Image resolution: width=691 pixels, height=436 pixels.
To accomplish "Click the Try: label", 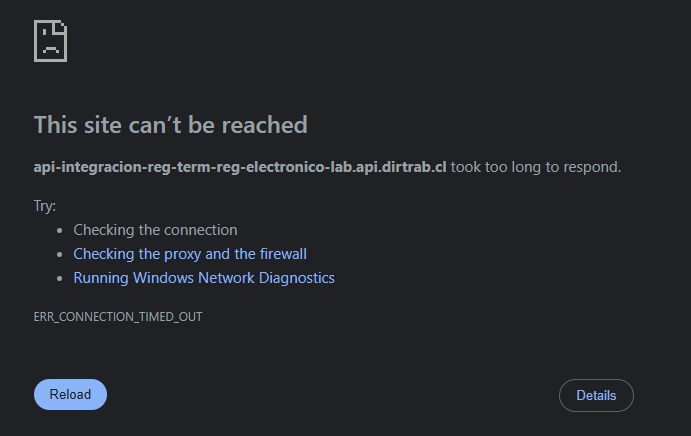I will coord(45,205).
